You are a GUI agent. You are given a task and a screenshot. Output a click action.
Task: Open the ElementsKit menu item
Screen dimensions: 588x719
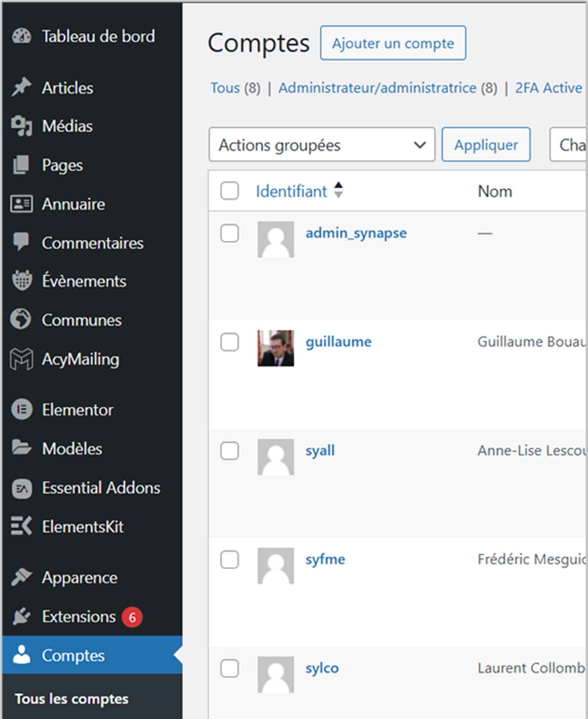(x=92, y=526)
